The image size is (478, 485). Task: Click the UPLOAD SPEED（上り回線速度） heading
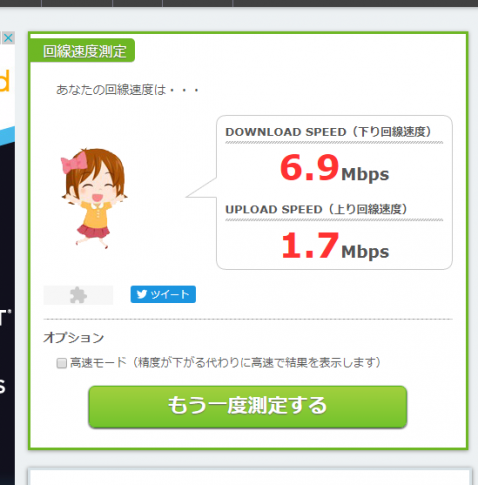[x=316, y=209]
